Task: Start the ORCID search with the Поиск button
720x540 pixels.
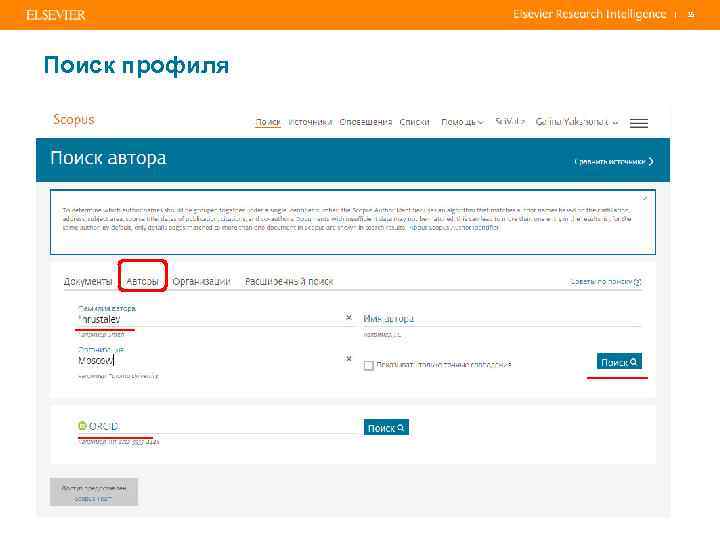Action: point(386,428)
